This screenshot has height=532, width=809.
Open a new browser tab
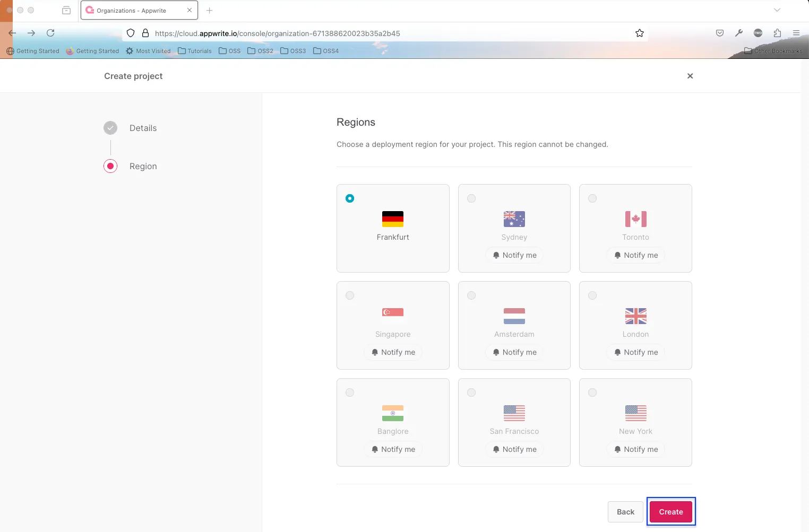(x=209, y=10)
